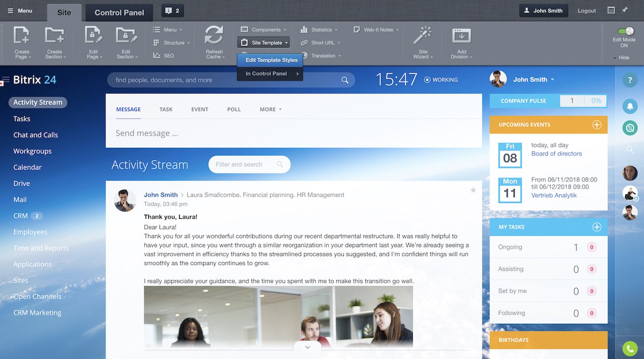Expand the In Control Panel submenu
This screenshot has width=644, height=359.
(270, 74)
